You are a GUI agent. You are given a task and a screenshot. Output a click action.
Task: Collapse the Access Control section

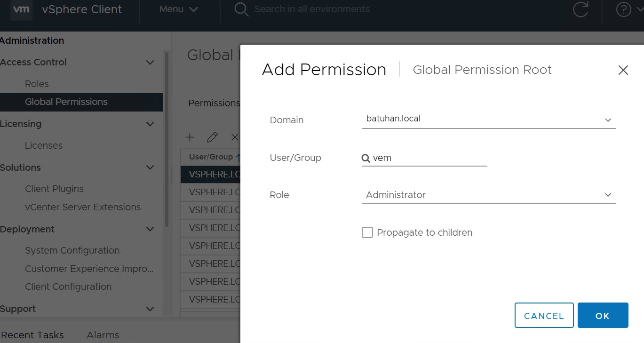pyautogui.click(x=150, y=63)
